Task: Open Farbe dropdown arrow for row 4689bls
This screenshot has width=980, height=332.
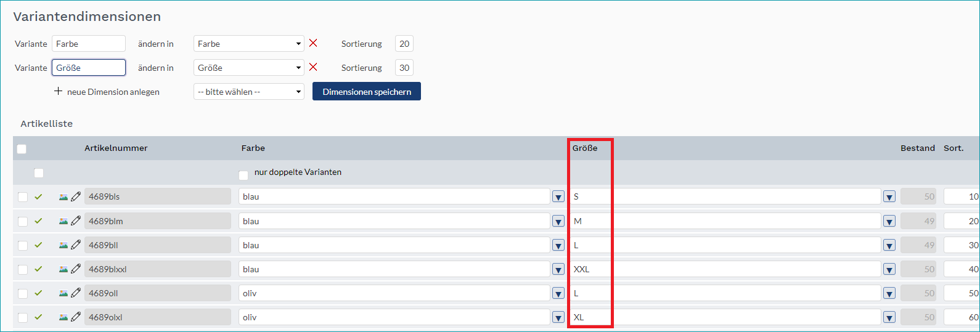Action: tap(558, 197)
